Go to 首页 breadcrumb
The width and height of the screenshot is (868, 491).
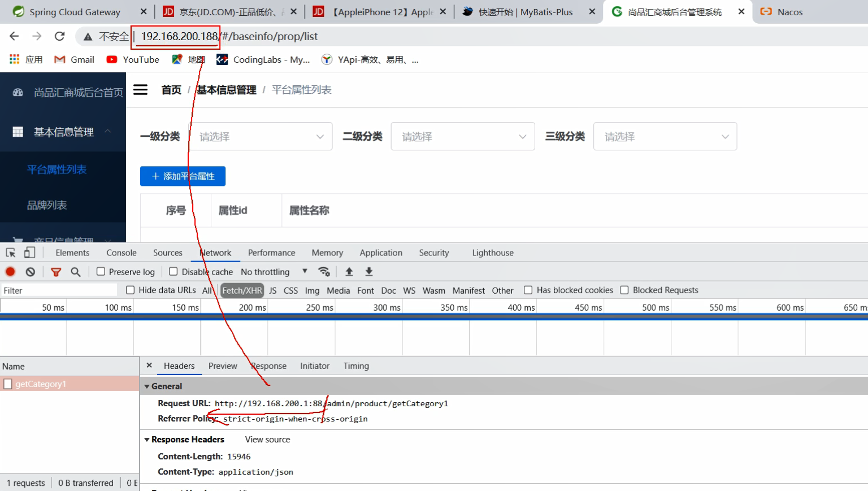[x=171, y=90]
